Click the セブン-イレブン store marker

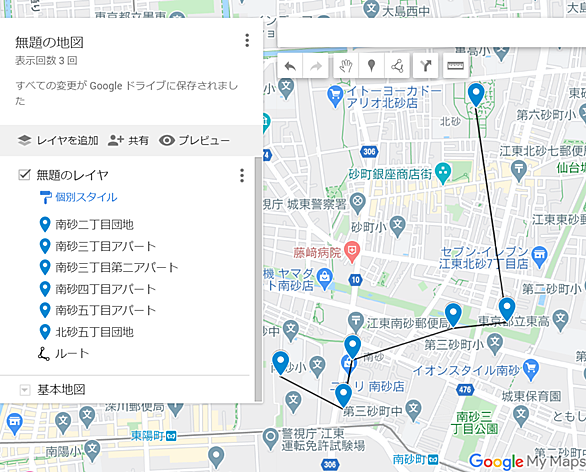pos(539,256)
